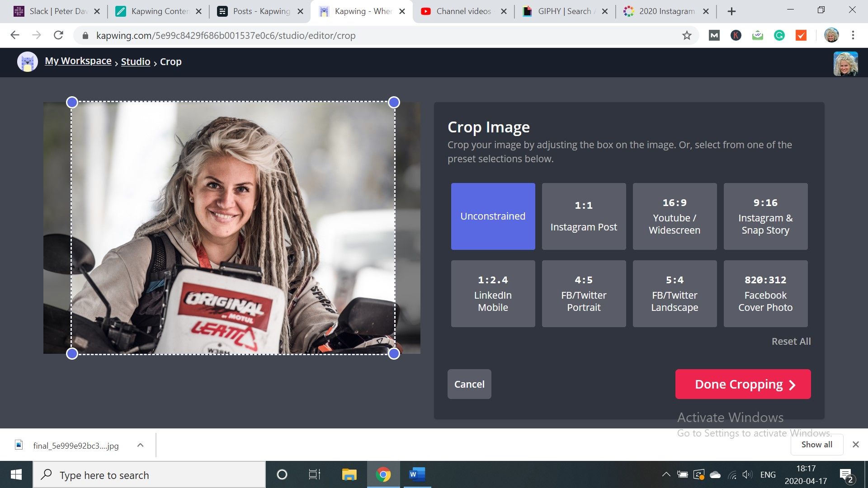
Task: Open the Wi-Fi network icon
Action: [x=732, y=475]
